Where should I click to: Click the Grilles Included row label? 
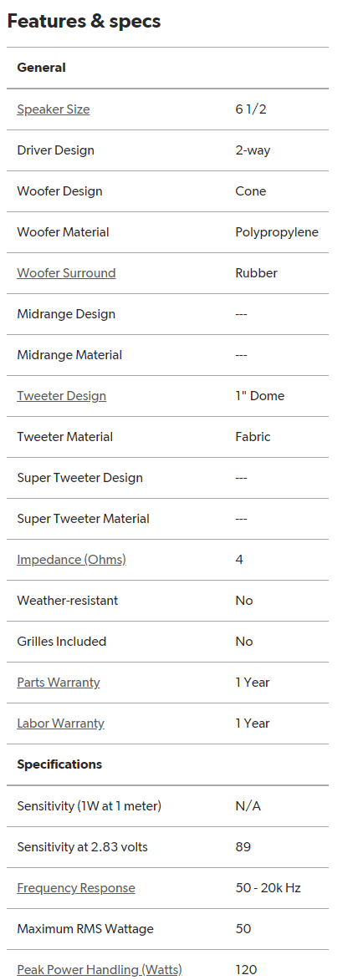click(x=61, y=642)
